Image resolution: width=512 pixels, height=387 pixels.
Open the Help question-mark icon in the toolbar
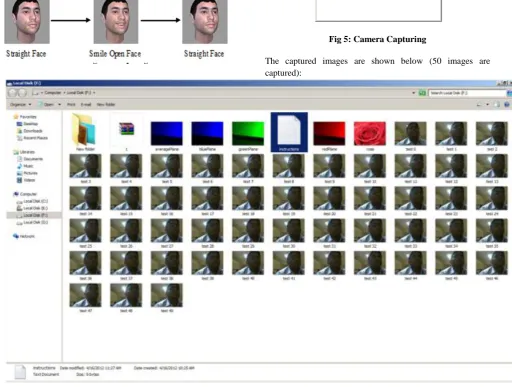point(507,104)
